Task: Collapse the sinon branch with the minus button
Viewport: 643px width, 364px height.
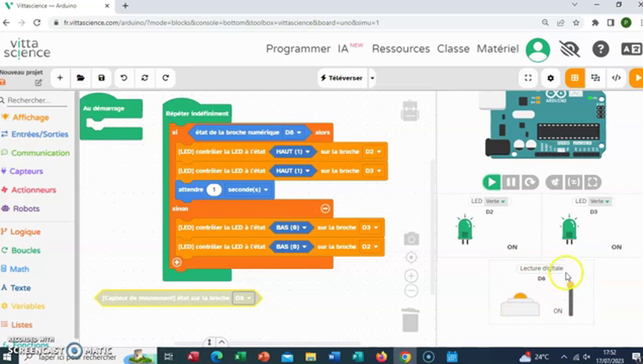Action: [326, 208]
